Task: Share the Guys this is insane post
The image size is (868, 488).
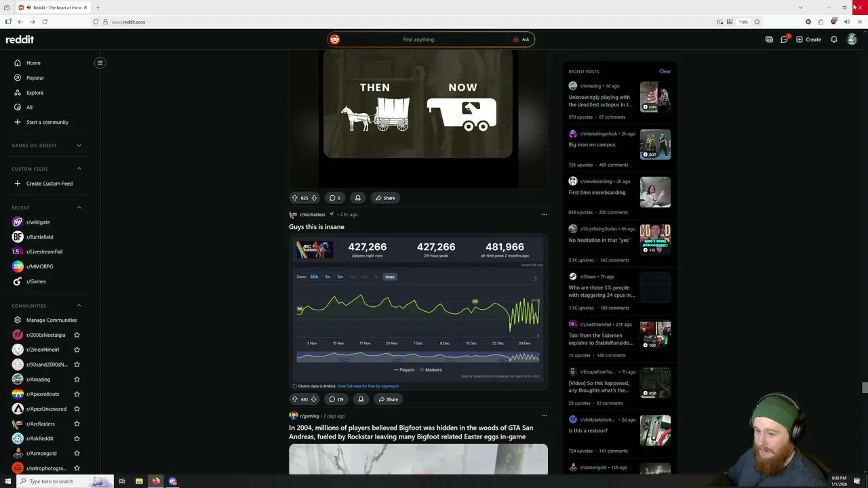Action: point(388,399)
